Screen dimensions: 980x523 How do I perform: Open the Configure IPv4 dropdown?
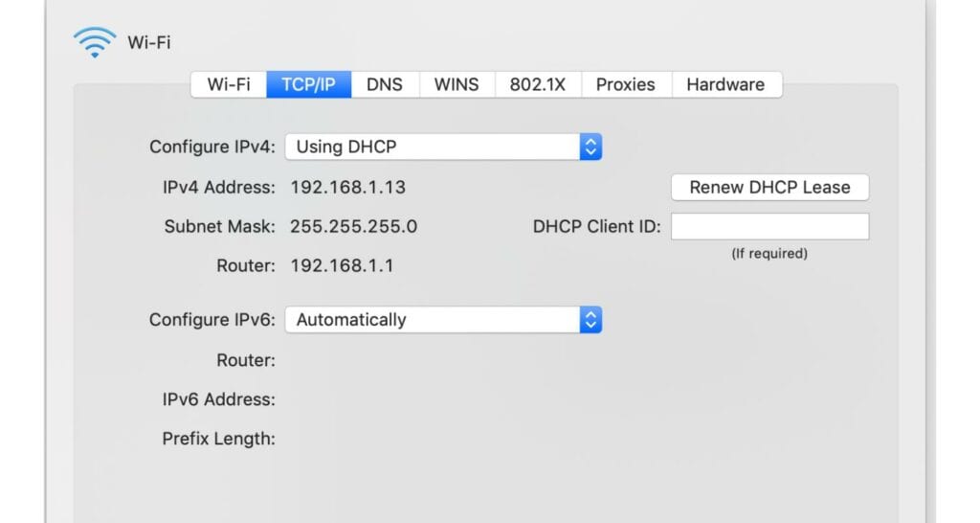443,147
